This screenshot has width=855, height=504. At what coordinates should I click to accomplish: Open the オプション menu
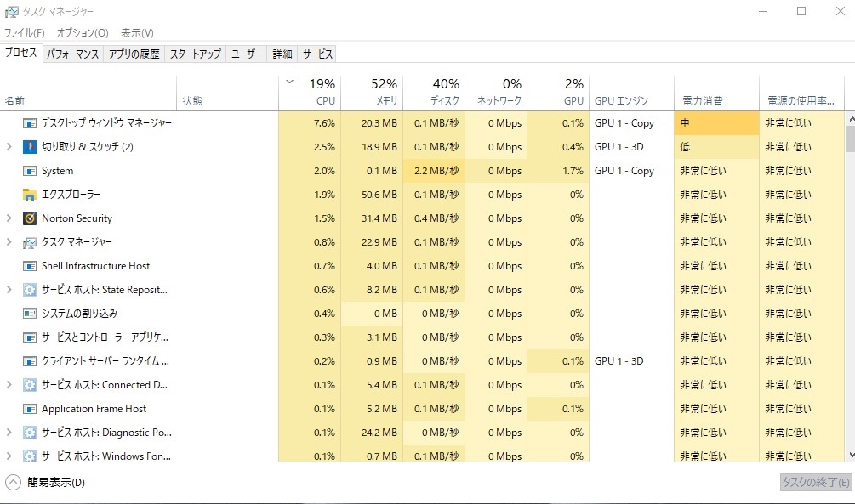tap(83, 33)
